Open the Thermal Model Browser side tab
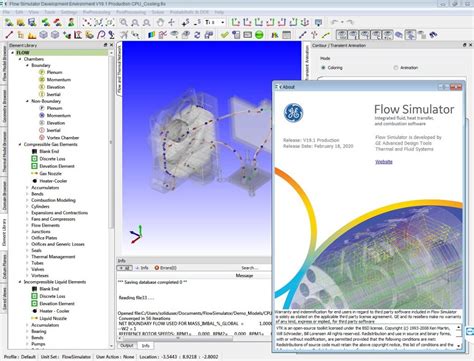Viewport: 474px width, 361px height. [4, 152]
